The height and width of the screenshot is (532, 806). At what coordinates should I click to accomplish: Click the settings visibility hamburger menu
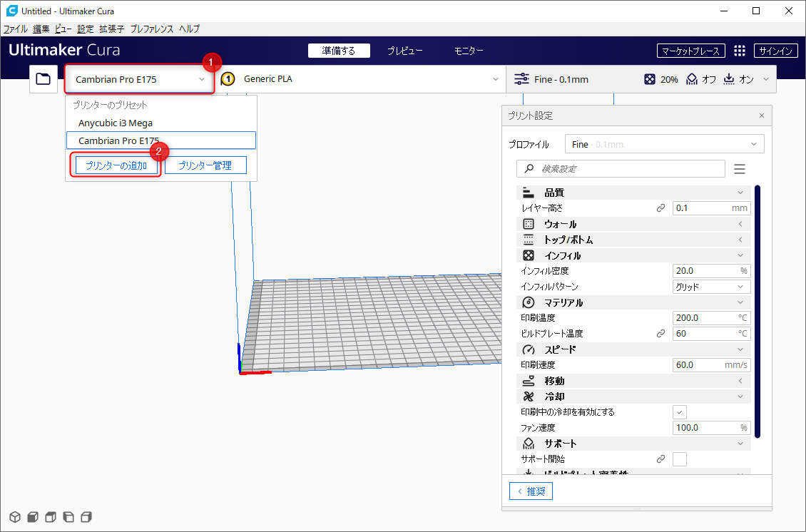[x=740, y=169]
